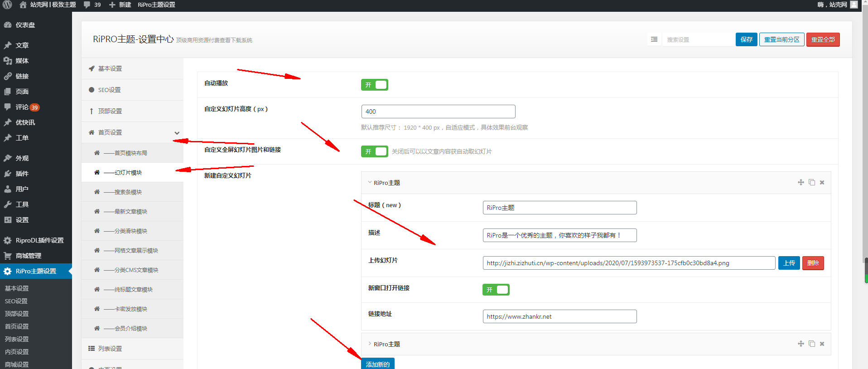Click the move handle icon of second RiPro主题 slide
868x369 pixels.
[801, 344]
